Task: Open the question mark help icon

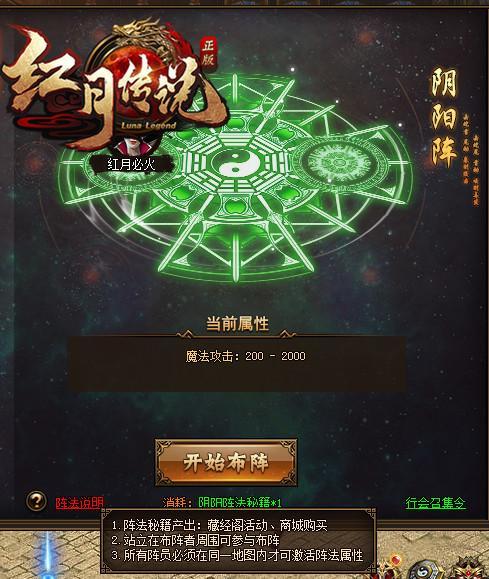Action: [x=36, y=501]
